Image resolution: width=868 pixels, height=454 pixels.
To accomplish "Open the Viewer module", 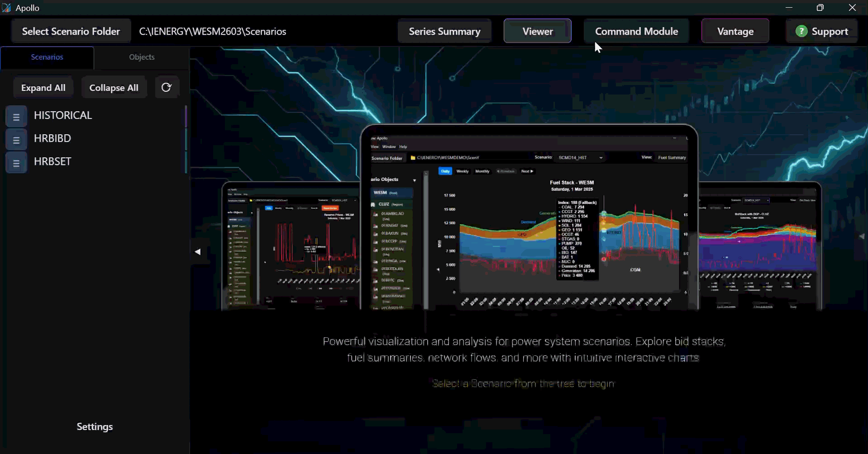I will 538,31.
